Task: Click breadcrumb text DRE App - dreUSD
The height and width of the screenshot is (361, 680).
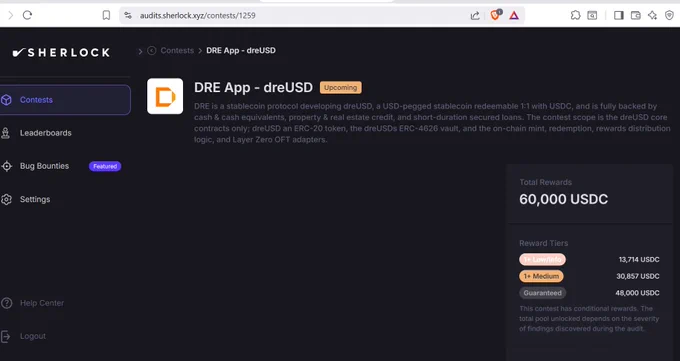Action: point(241,51)
